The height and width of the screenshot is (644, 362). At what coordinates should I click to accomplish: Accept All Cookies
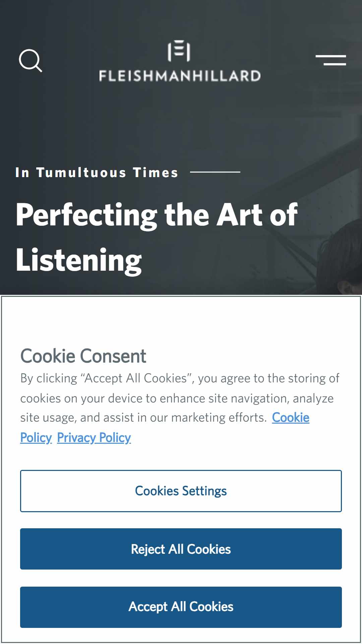tap(181, 607)
